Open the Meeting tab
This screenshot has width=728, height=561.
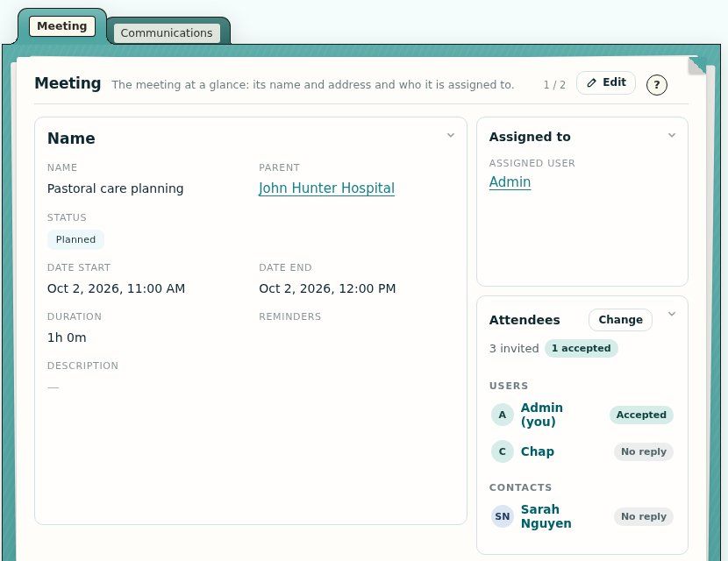click(x=61, y=26)
